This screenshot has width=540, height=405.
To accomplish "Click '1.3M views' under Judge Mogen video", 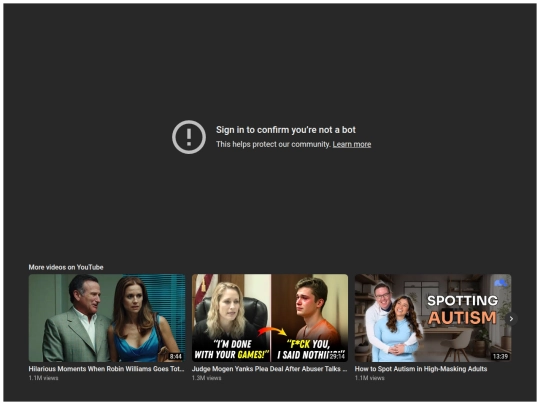I will pos(207,378).
